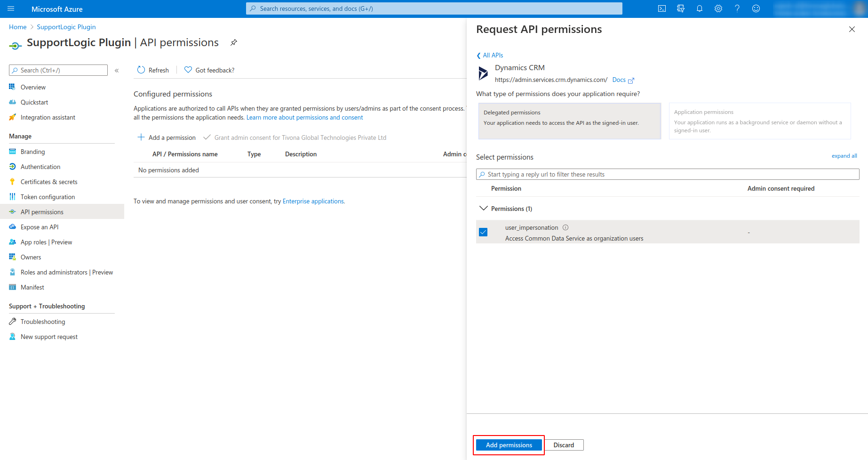Click the Microsoft Azure title

coord(57,9)
